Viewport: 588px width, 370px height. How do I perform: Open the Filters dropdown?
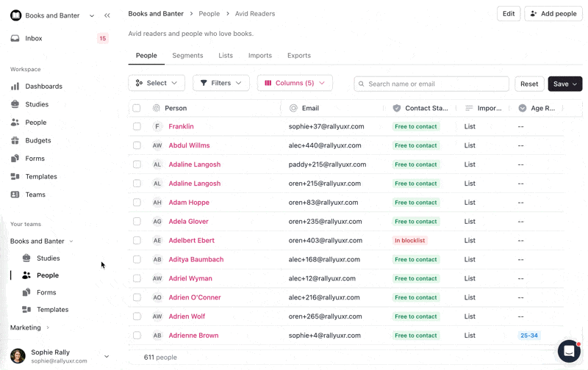221,83
